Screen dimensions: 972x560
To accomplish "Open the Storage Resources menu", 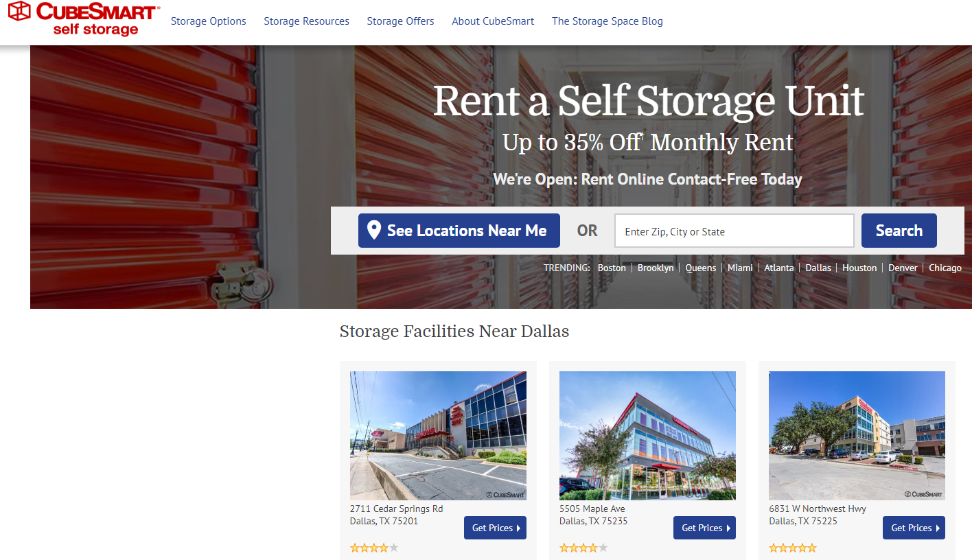I will 307,21.
